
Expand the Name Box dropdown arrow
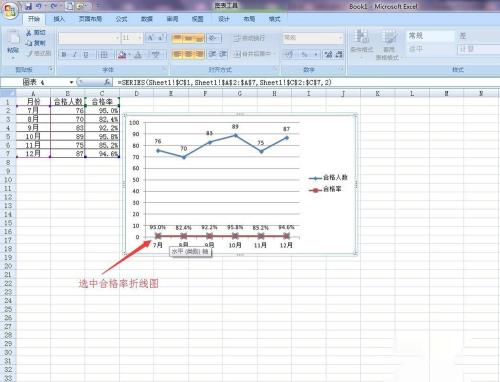[71, 82]
